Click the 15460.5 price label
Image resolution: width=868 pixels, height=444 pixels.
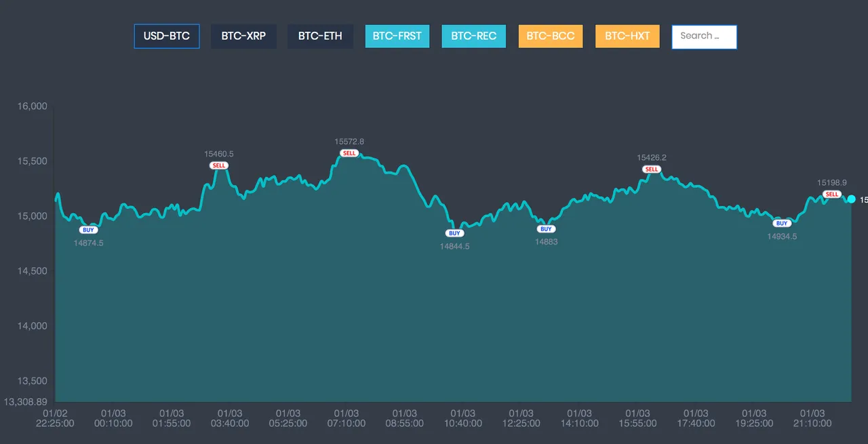219,155
